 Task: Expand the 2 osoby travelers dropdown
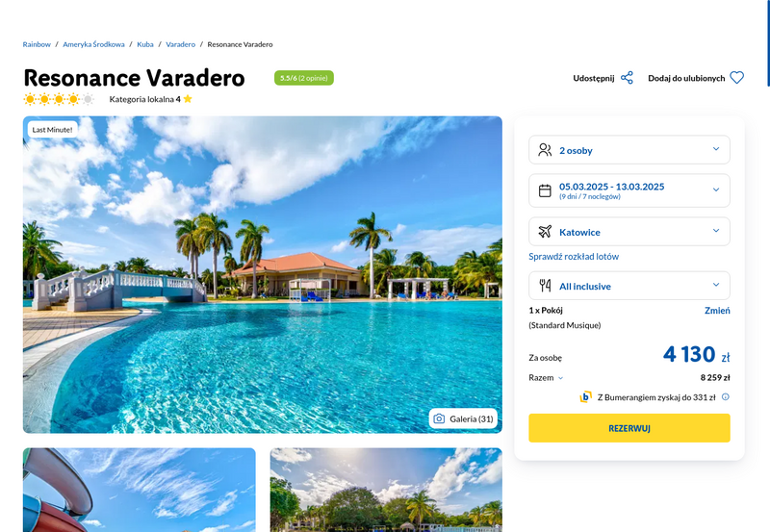coord(629,150)
